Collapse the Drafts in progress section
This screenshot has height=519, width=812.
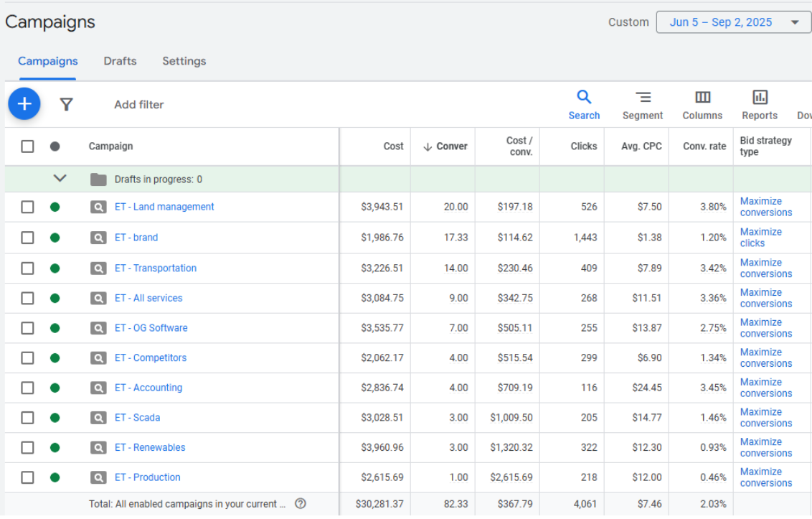coord(60,179)
